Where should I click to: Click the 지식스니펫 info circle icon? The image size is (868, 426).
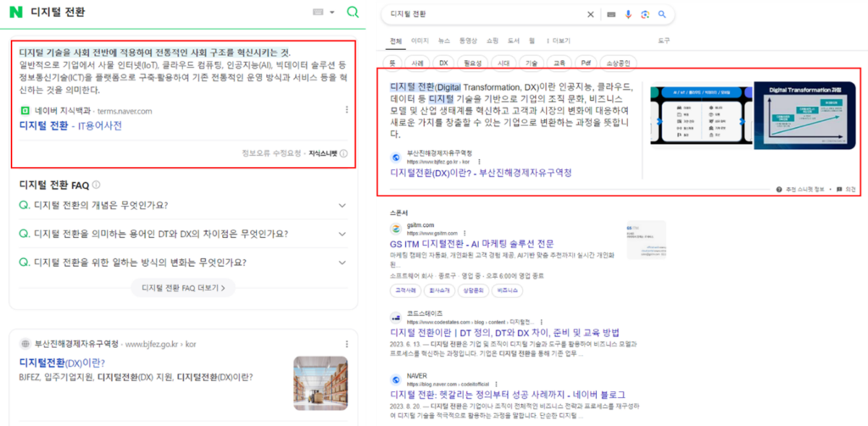click(x=344, y=153)
